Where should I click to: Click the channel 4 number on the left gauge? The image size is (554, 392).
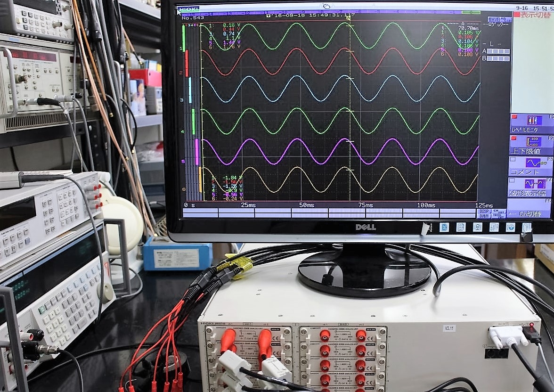182,131
